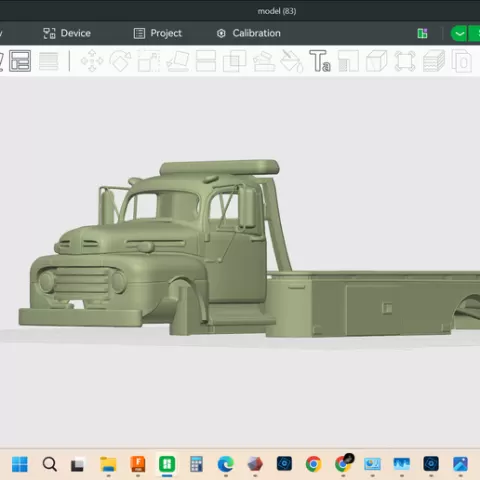Open the Photos app on taskbar

click(460, 464)
